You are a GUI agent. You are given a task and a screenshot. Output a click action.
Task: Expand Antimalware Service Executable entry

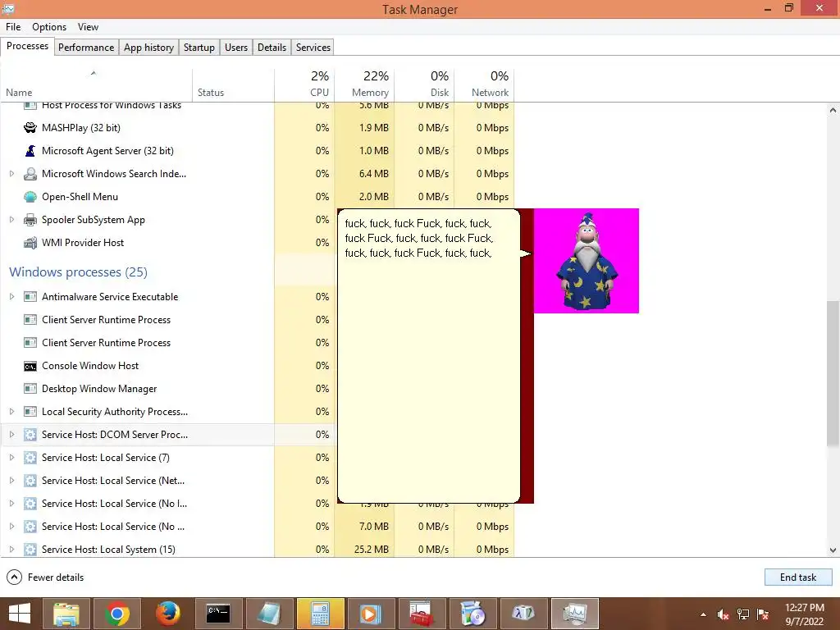coord(11,297)
